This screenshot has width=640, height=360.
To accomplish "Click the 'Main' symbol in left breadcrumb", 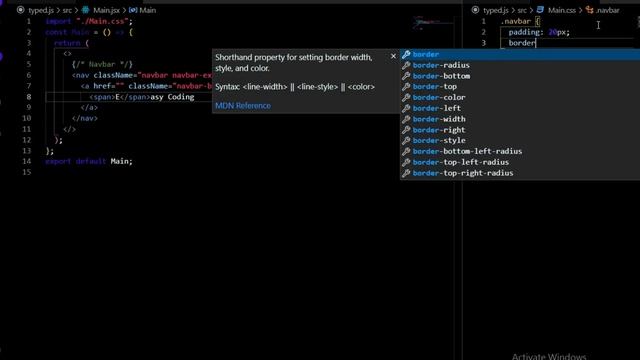I will click(148, 10).
